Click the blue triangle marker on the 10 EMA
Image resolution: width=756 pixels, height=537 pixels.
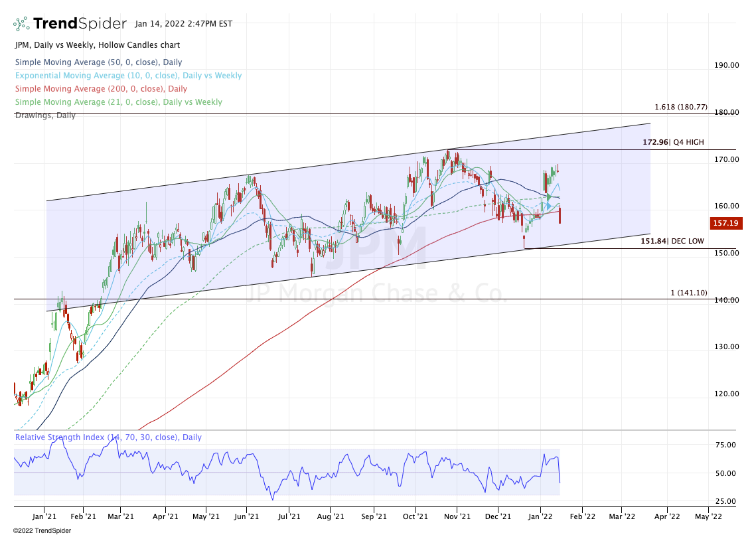tap(549, 206)
